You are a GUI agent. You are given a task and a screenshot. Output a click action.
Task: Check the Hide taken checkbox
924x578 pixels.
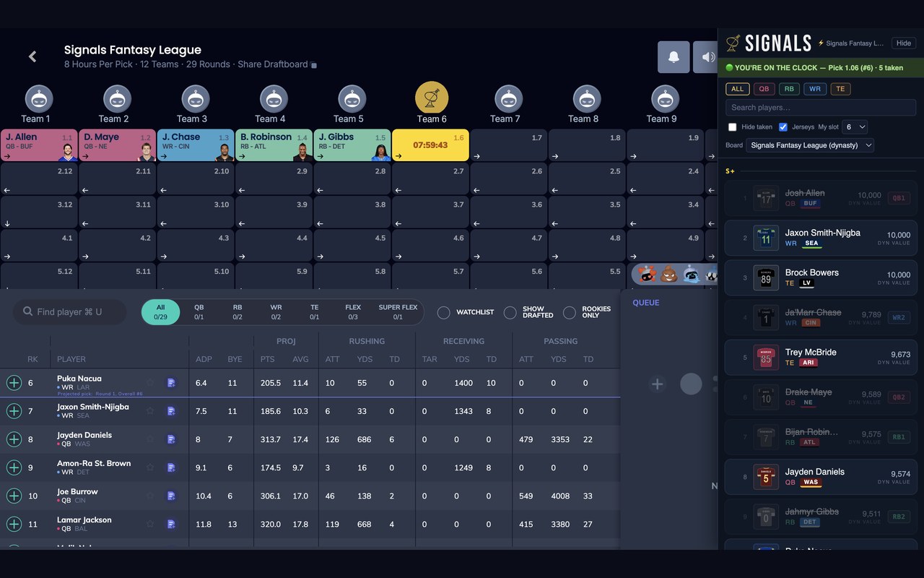[x=732, y=127]
